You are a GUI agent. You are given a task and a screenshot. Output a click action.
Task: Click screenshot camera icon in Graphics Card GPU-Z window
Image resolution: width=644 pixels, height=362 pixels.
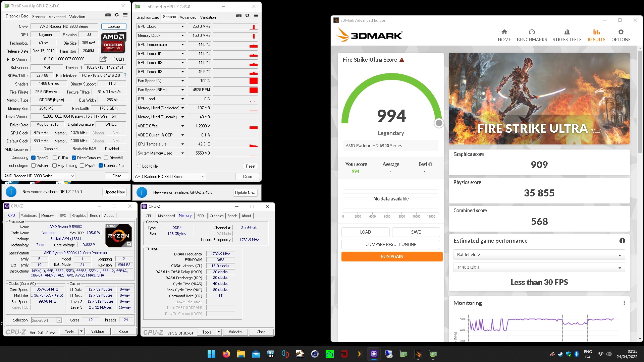(108, 15)
